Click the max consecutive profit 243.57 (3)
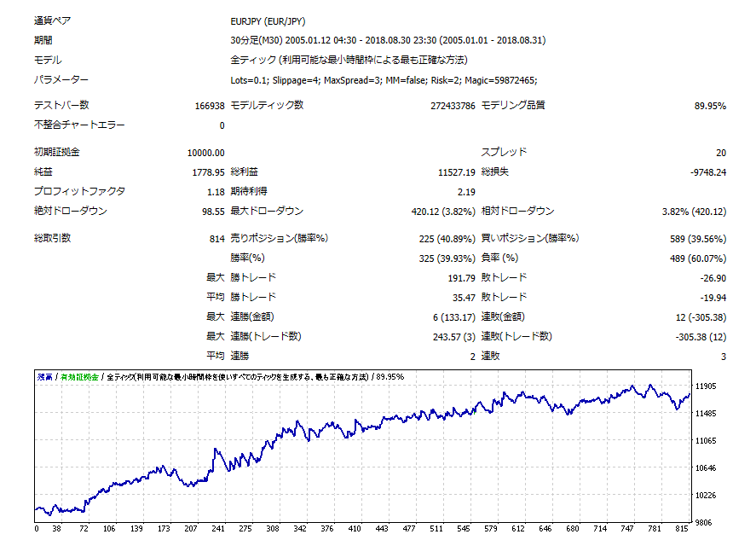Image resolution: width=756 pixels, height=540 pixels. tap(453, 337)
